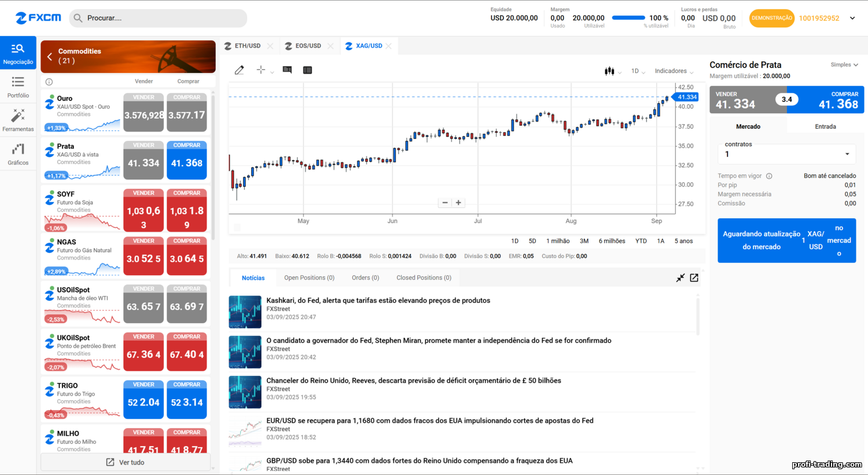Select the 3M chart time range

tap(584, 241)
